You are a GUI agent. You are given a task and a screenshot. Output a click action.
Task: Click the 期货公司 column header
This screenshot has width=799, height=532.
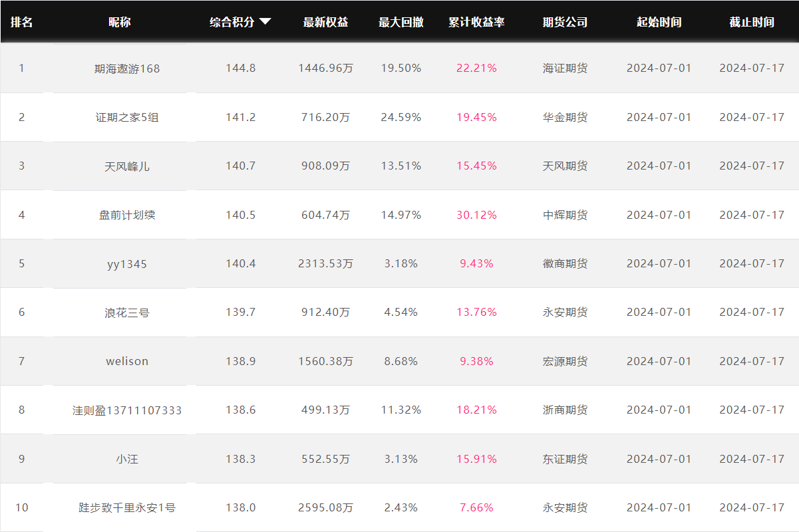click(565, 22)
